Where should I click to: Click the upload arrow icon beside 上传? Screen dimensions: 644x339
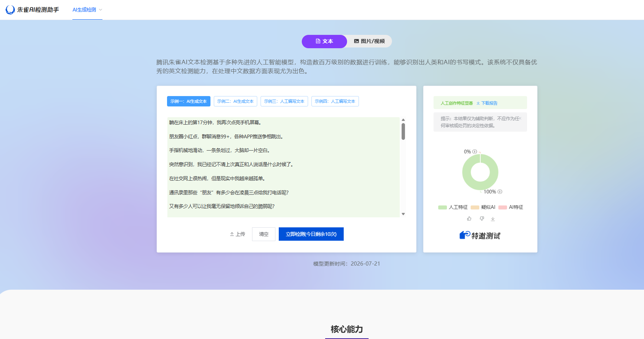(x=232, y=234)
